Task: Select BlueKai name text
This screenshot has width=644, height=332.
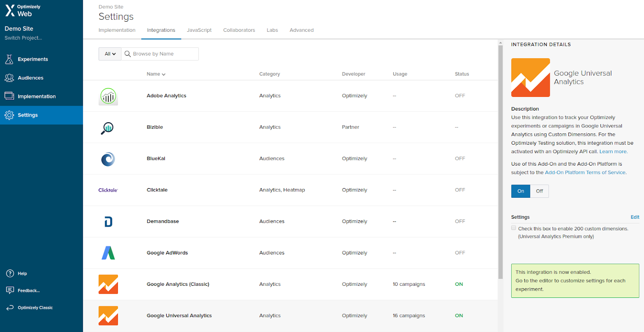Action: click(156, 158)
